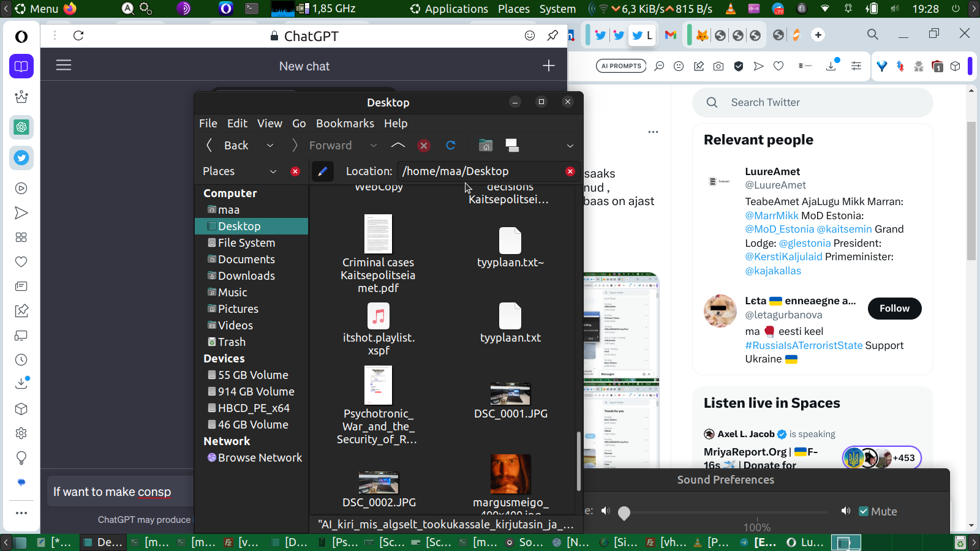Screen dimensions: 980x551
Task: Open the File menu in file manager
Action: pos(208,123)
